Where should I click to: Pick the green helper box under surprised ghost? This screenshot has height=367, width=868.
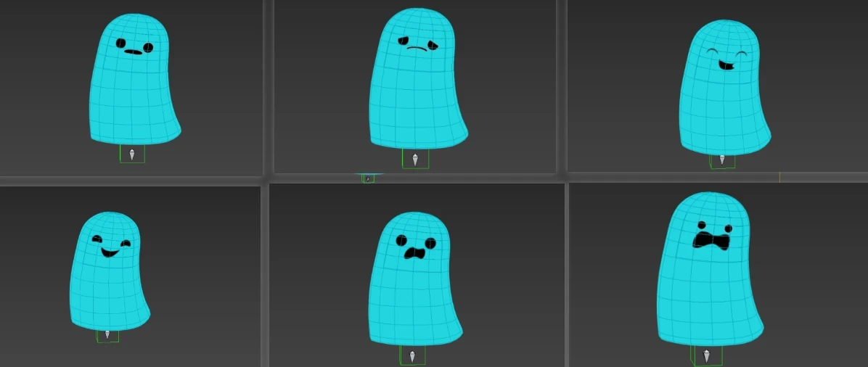click(x=412, y=355)
